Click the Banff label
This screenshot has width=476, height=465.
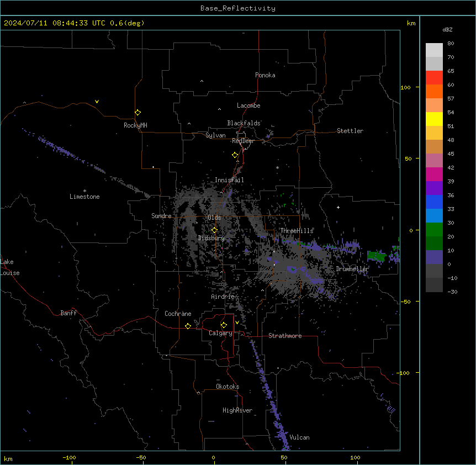point(68,313)
